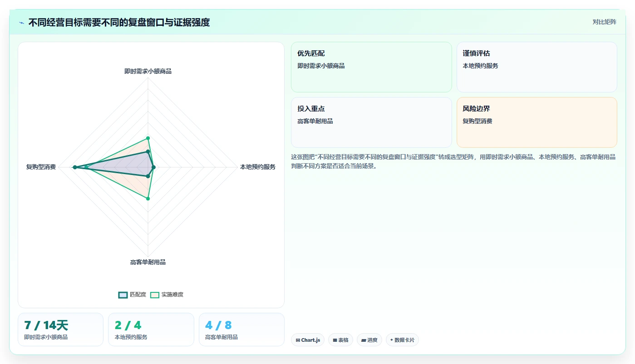Click the description paragraph starting 这张图把

453,161
